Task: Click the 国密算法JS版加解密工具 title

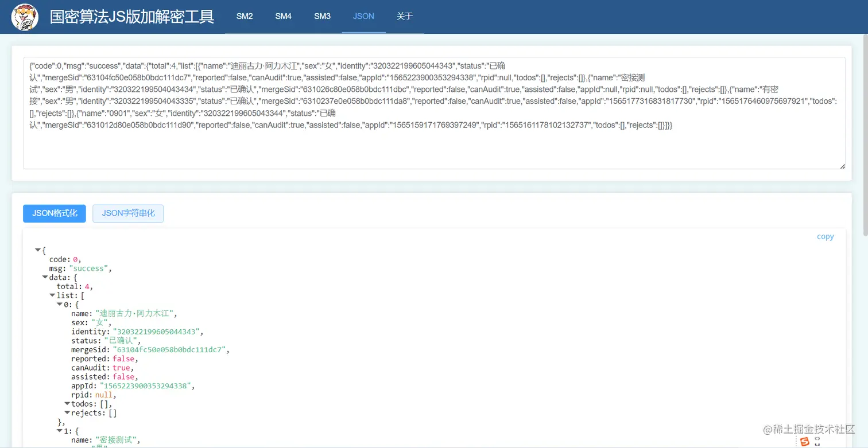Action: point(132,17)
